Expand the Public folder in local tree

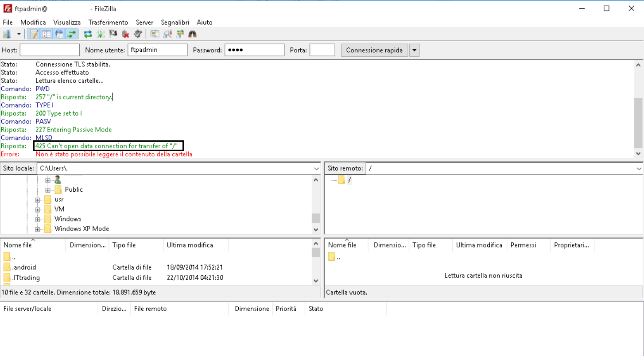[48, 190]
